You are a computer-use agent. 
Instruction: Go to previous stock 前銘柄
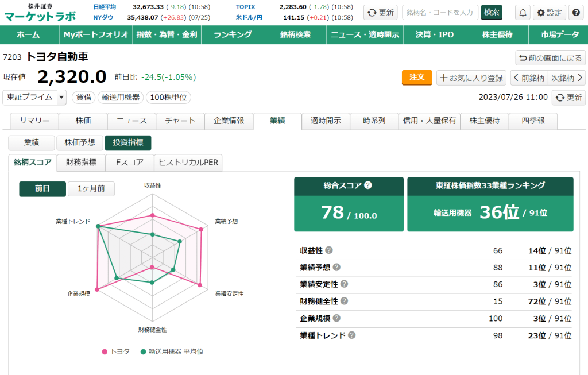529,78
